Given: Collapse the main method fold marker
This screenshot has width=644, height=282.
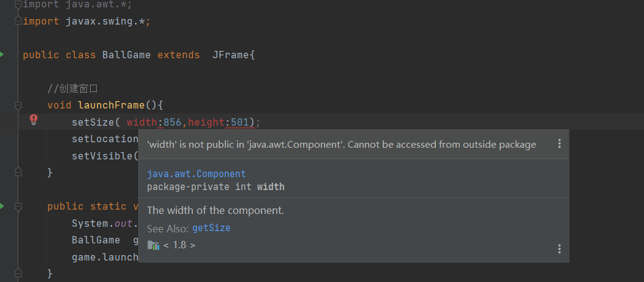Looking at the screenshot, I should click(18, 207).
